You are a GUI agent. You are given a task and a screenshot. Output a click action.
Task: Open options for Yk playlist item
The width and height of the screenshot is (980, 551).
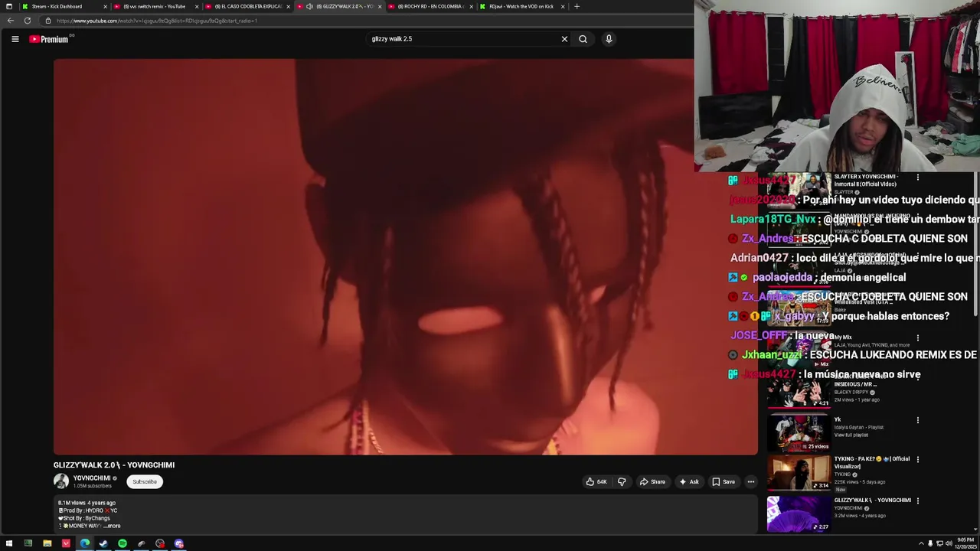coord(917,420)
